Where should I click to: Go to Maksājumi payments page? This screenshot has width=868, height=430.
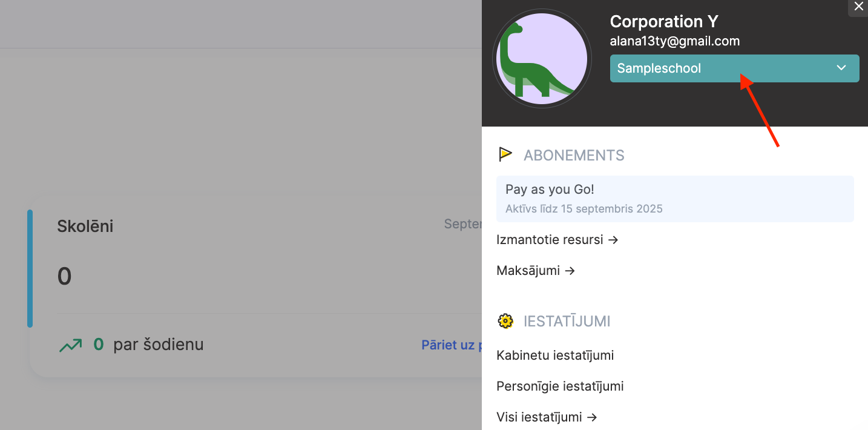(535, 271)
